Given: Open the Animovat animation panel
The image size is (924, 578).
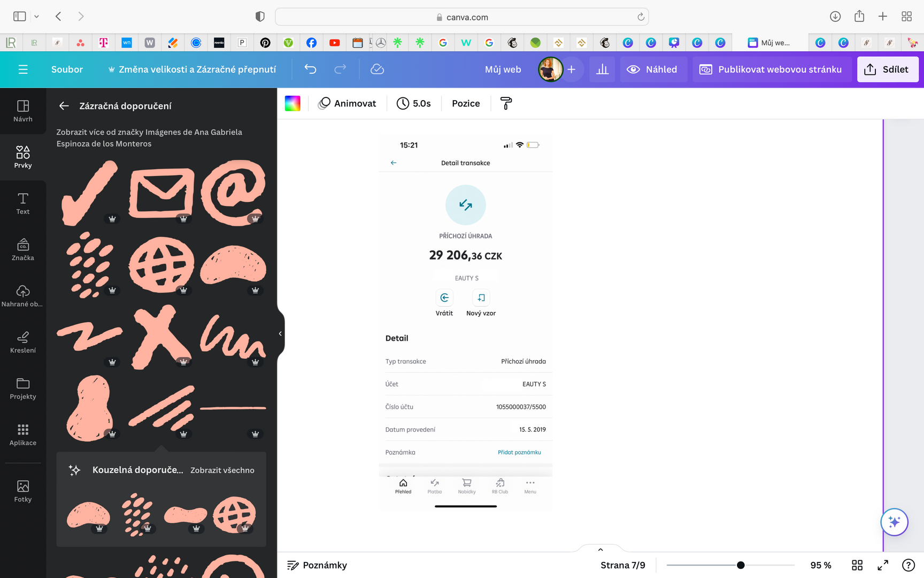Looking at the screenshot, I should pos(348,103).
